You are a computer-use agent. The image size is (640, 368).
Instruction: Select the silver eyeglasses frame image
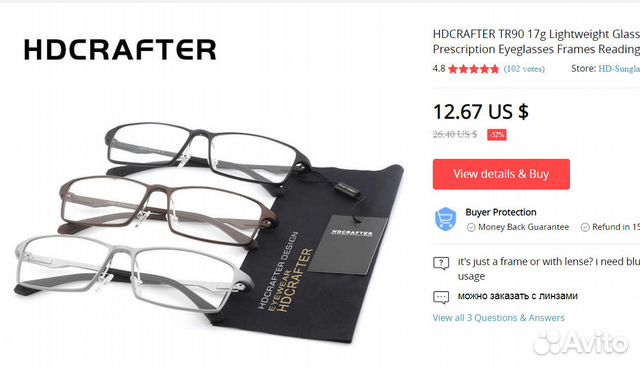(x=133, y=273)
